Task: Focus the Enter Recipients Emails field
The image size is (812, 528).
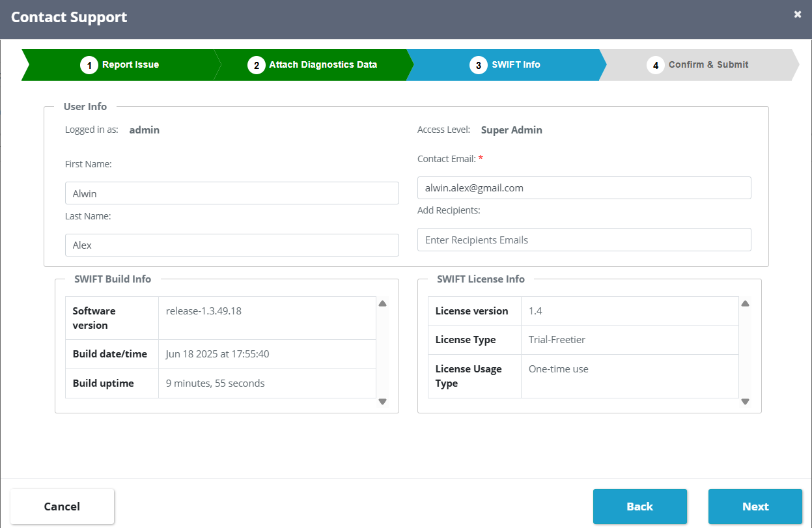Action: pos(584,240)
